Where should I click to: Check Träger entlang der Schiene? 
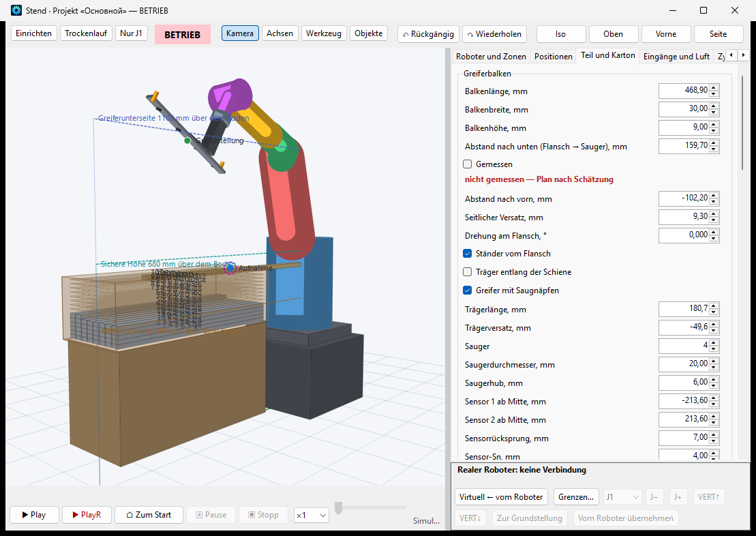tap(467, 271)
